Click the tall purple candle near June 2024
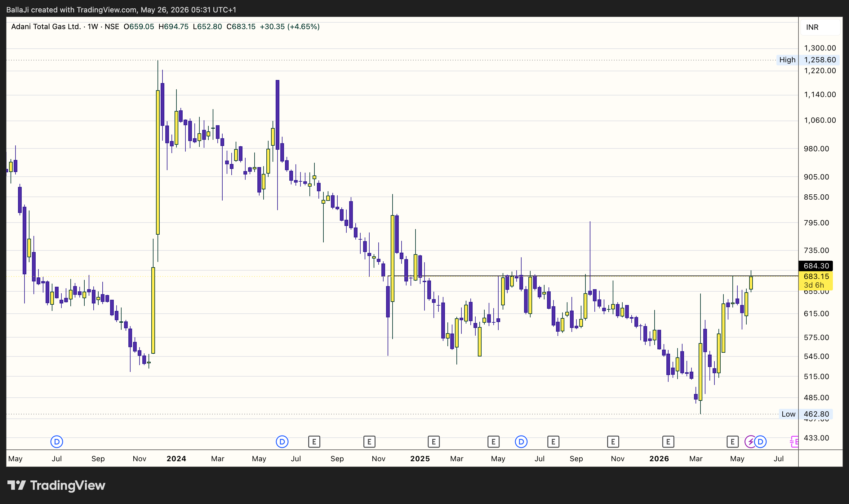Screen dimensions: 849x504 278,115
